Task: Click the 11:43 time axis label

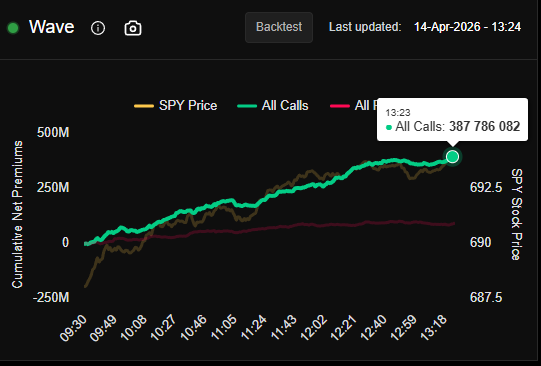Action: click(x=283, y=328)
